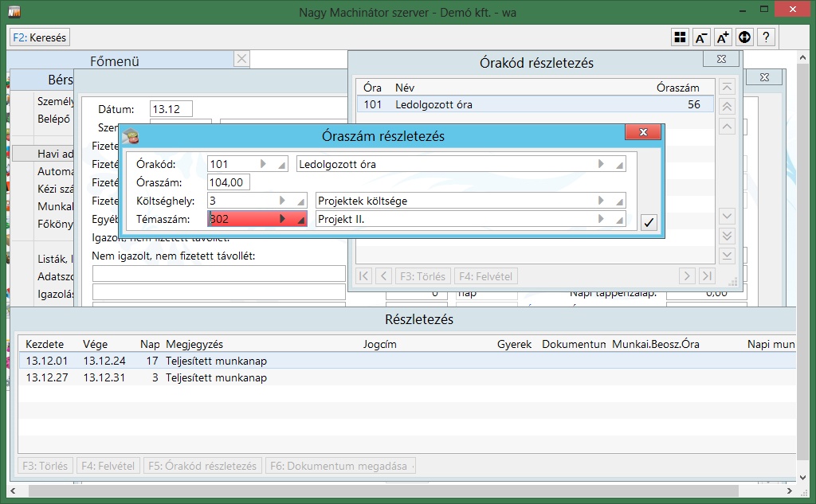Click F3: Törlés in Részletezés panel
Image resolution: width=816 pixels, height=504 pixels.
click(x=45, y=466)
